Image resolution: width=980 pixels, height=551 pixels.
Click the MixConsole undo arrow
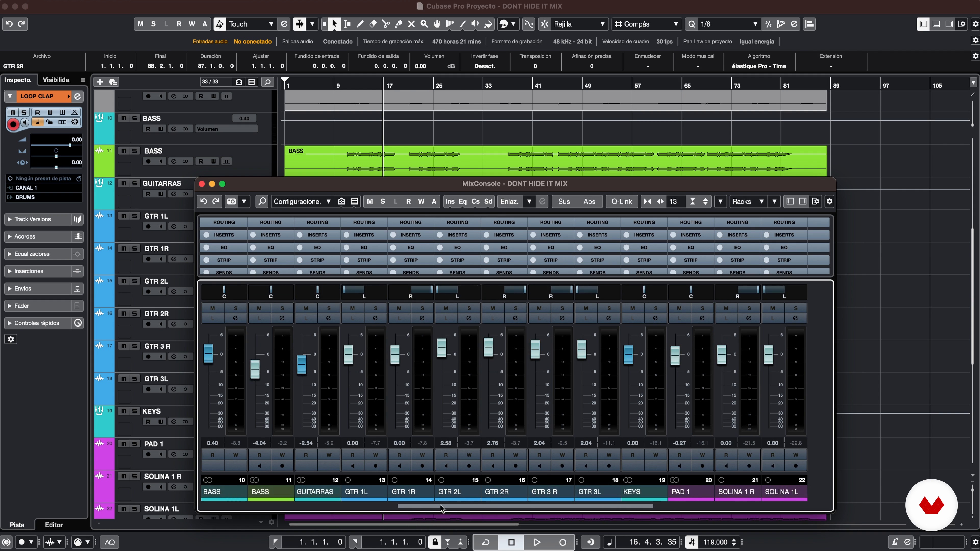204,202
